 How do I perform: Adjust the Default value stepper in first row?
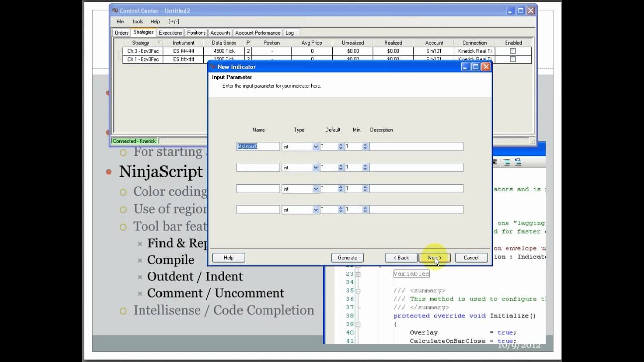[x=341, y=146]
